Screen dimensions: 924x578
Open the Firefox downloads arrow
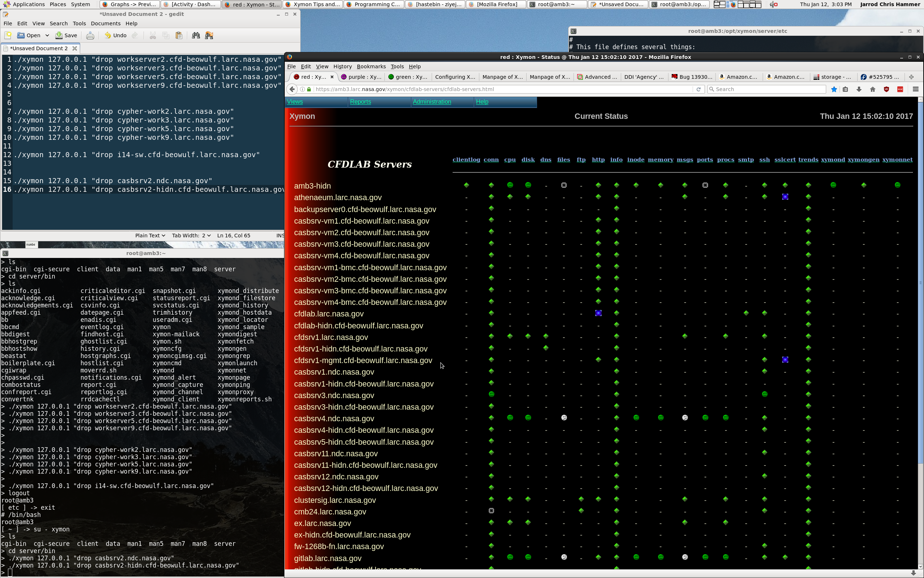[x=859, y=90]
